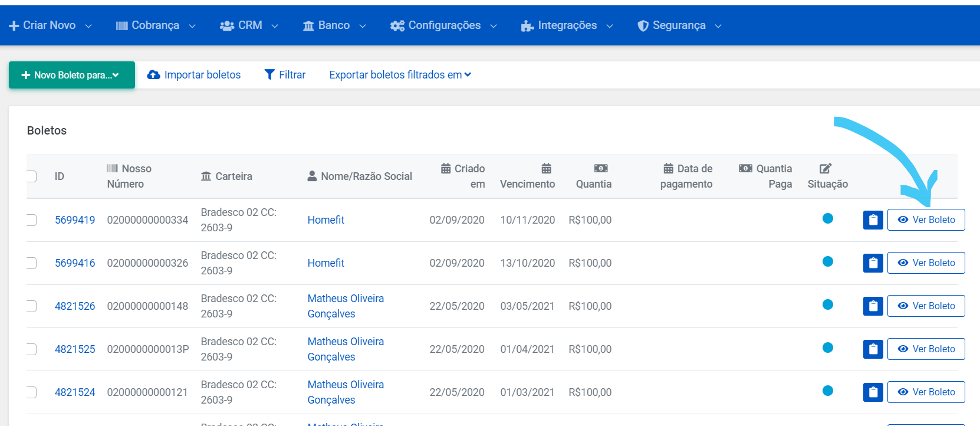Click the calendar icon beside Criado em
Image resolution: width=980 pixels, height=426 pixels.
(x=446, y=168)
